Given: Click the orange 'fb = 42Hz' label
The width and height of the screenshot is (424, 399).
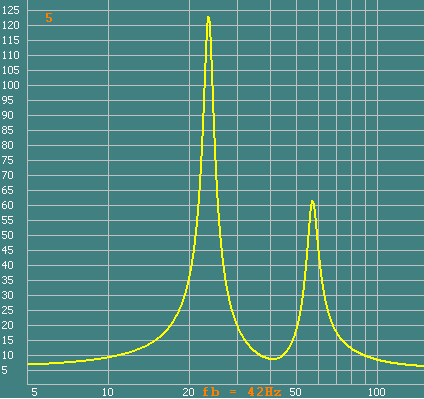Looking at the screenshot, I should click(x=242, y=392).
